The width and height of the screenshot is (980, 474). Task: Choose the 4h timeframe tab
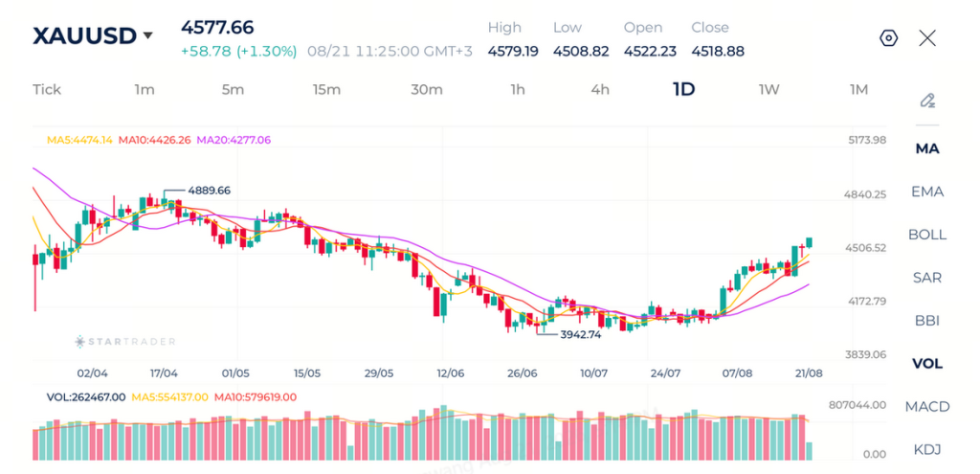pyautogui.click(x=600, y=89)
